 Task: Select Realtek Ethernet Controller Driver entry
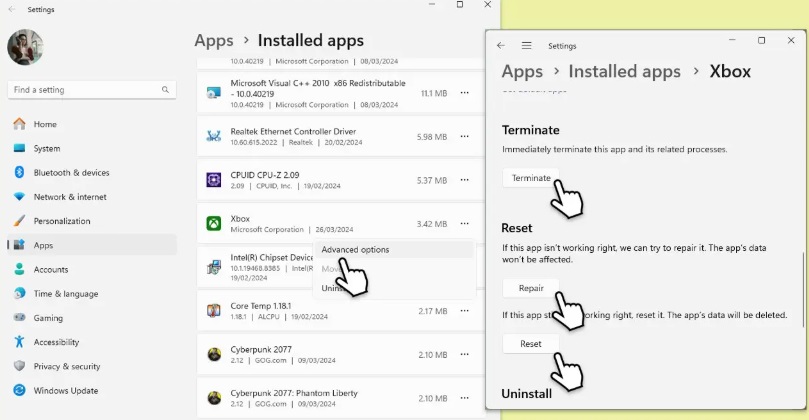(x=341, y=137)
